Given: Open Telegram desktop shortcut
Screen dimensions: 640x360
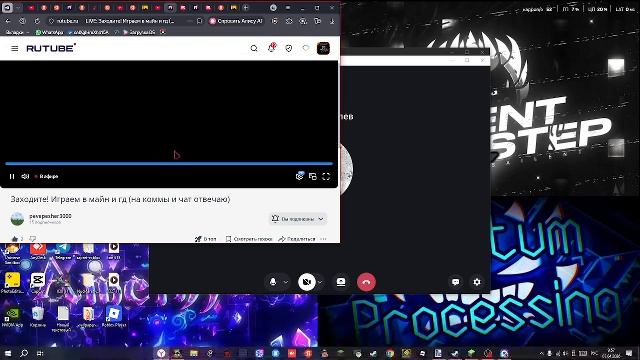Looking at the screenshot, I should pos(63,251).
